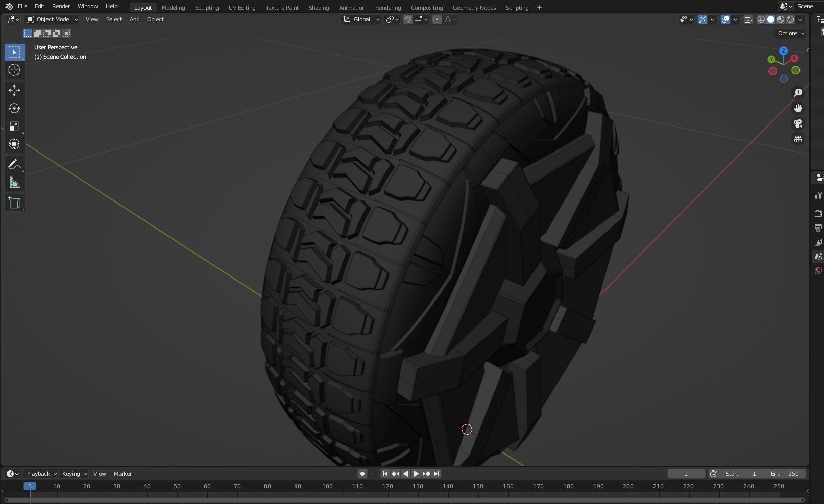This screenshot has height=504, width=824.
Task: Switch to solid shading
Action: (771, 19)
